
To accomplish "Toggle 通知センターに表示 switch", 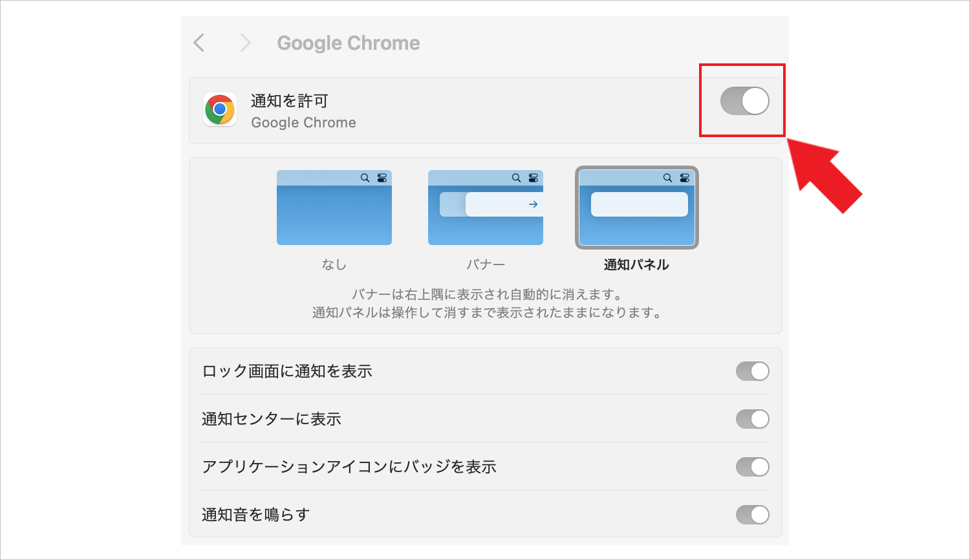I will pyautogui.click(x=752, y=419).
